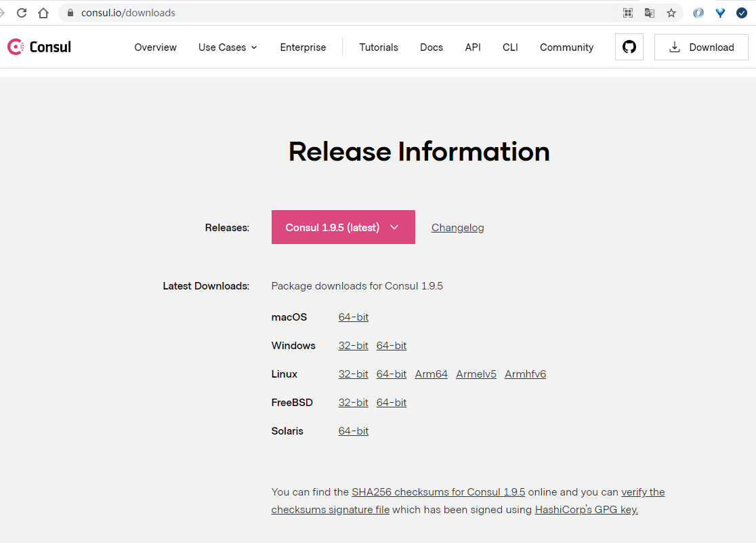Download Linux 32-bit package
The width and height of the screenshot is (756, 543).
(354, 374)
